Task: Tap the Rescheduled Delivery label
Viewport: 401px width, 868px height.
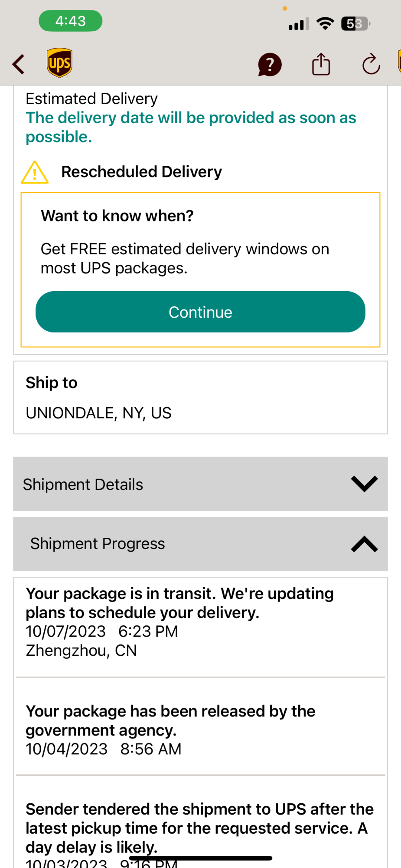Action: (x=141, y=172)
